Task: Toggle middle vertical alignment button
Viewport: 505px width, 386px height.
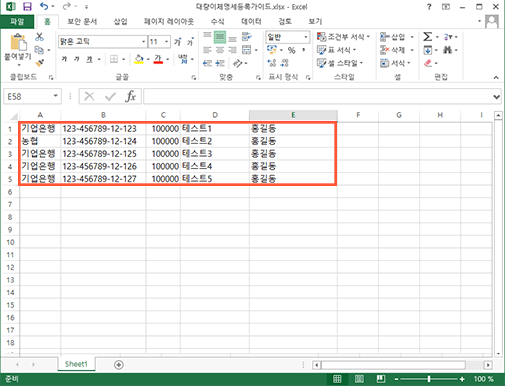Action: click(220, 37)
